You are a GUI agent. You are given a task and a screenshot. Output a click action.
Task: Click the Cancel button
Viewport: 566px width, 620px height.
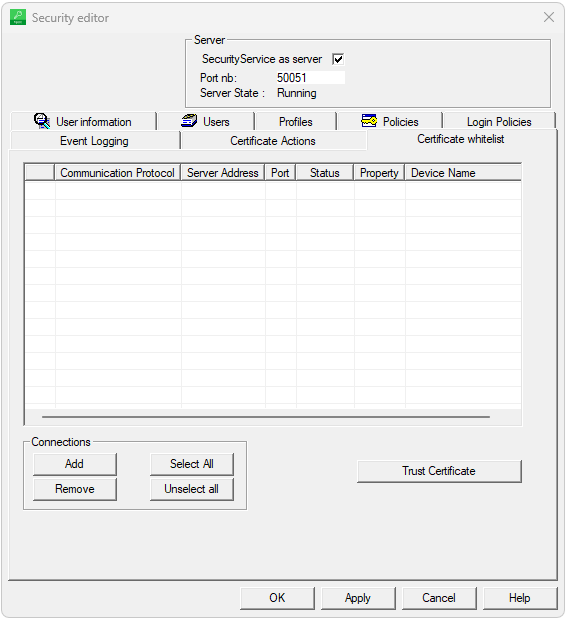[439, 598]
